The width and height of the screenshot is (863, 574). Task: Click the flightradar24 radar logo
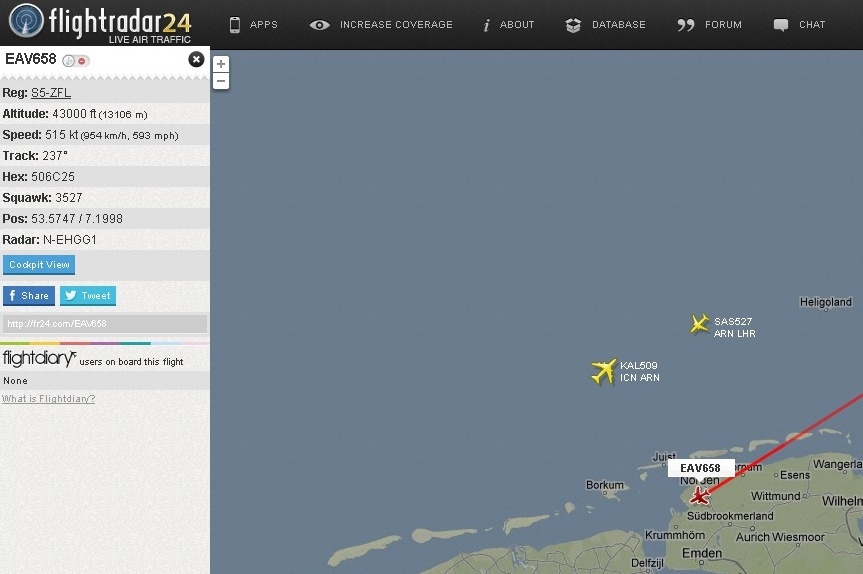[26, 21]
